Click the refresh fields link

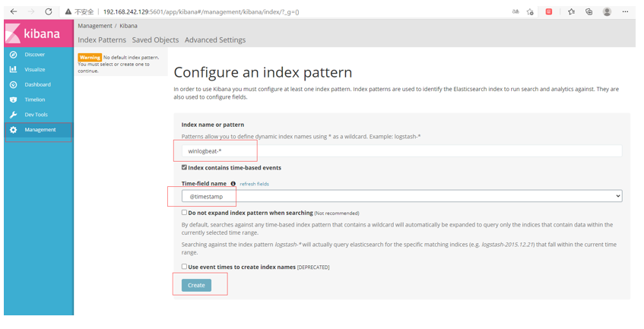(x=254, y=184)
